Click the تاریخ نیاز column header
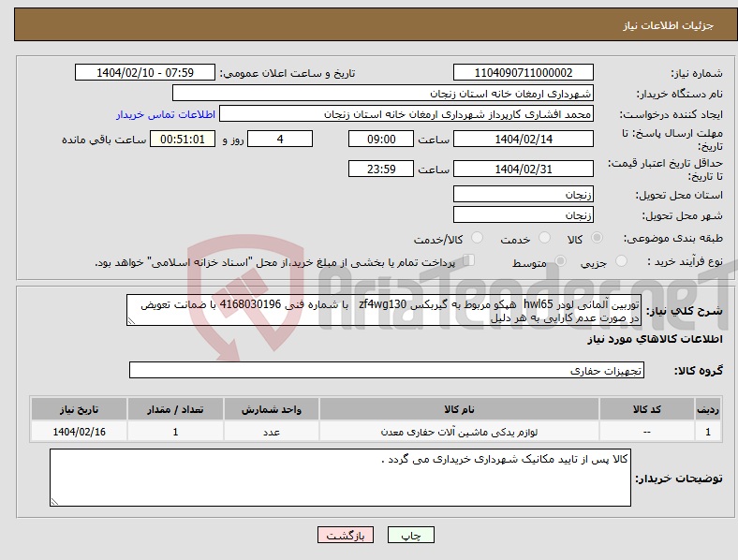Viewport: 738px width, 560px height. pos(79,409)
